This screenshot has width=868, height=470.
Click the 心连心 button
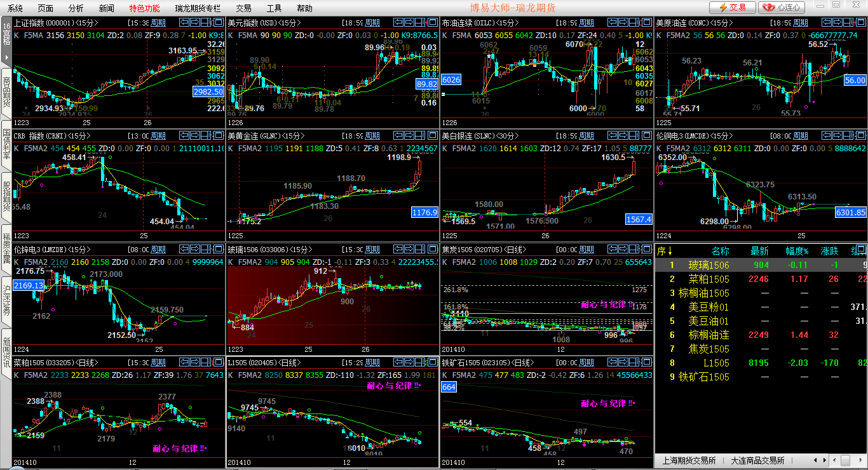782,8
